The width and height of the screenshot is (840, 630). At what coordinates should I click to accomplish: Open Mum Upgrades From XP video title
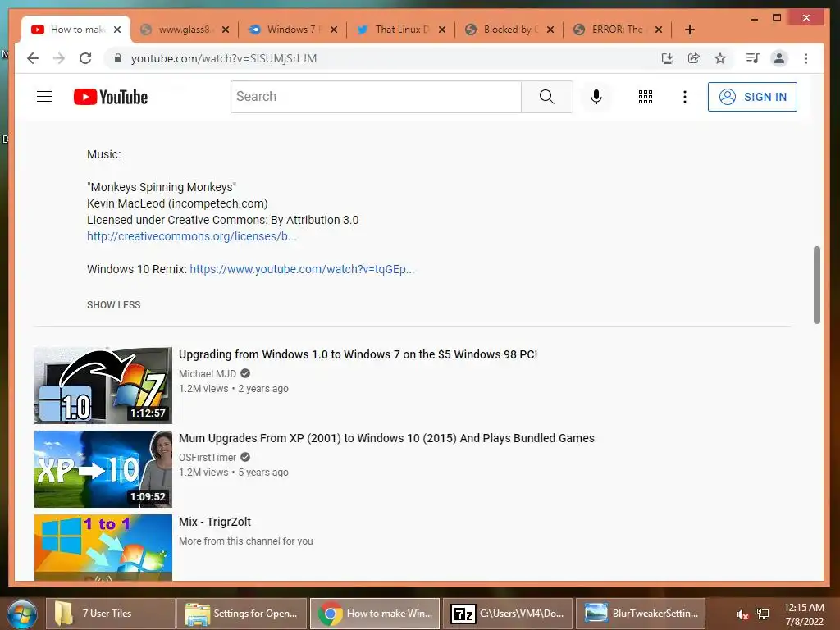coord(386,438)
